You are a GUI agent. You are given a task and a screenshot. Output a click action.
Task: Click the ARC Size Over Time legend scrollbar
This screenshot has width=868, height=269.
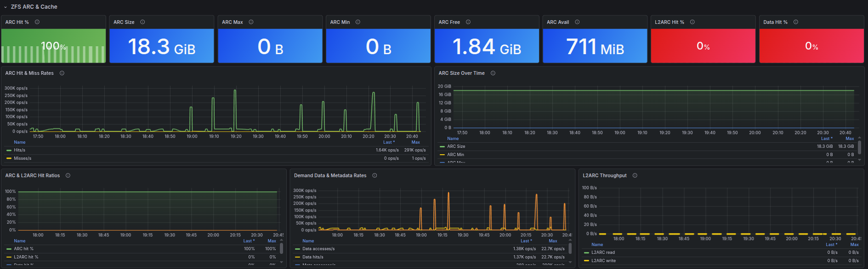tap(859, 147)
